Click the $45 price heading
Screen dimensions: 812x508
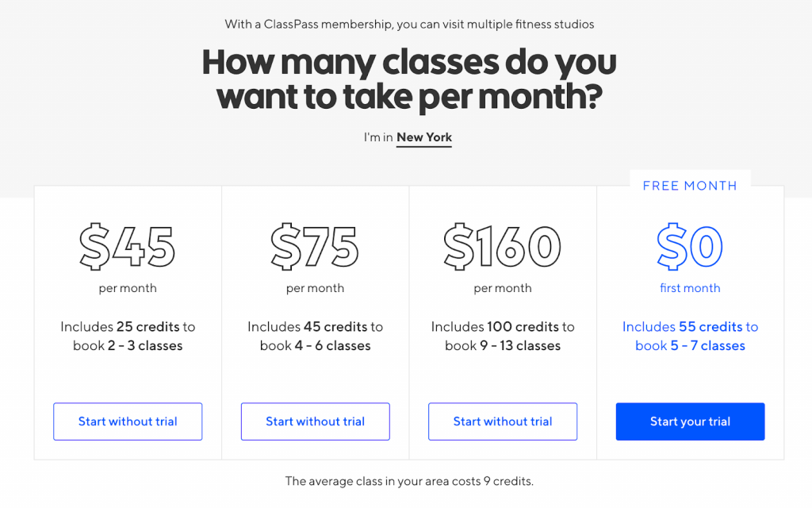point(127,247)
